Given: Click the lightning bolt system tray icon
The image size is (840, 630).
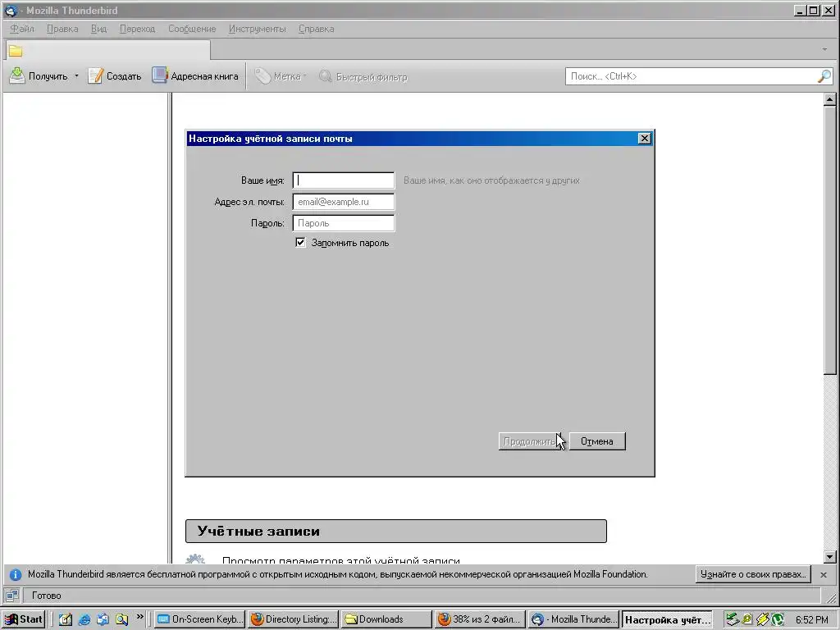Looking at the screenshot, I should (x=762, y=619).
